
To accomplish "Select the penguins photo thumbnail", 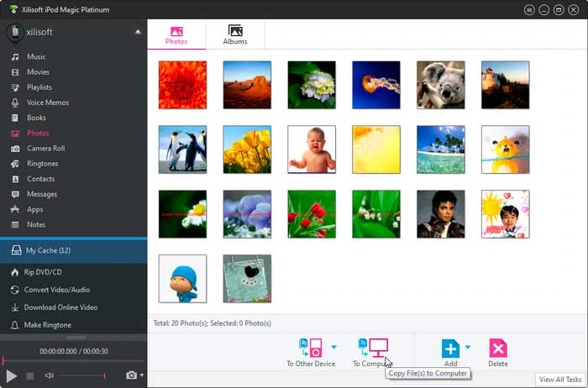I will tap(182, 149).
